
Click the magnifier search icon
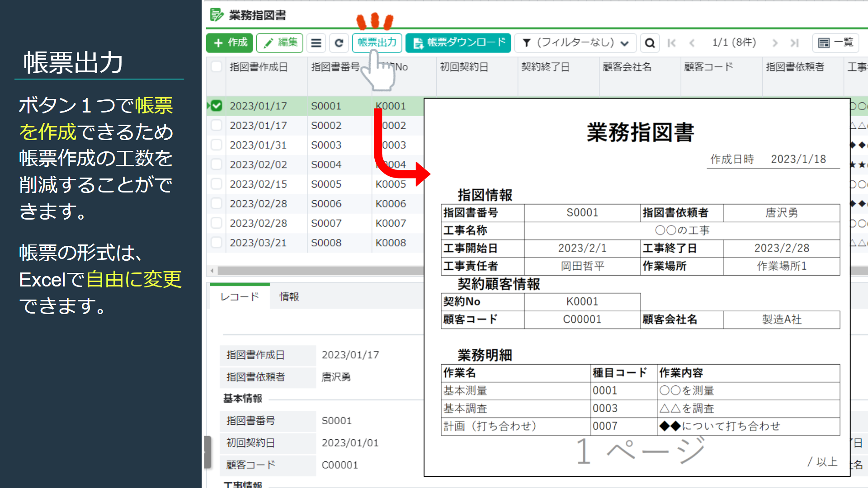(650, 43)
